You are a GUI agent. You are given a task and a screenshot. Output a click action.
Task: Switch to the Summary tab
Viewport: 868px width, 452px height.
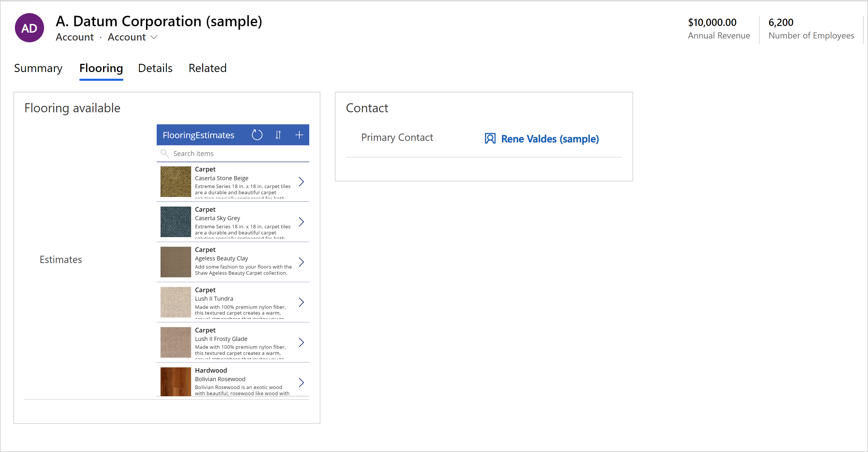(x=39, y=68)
